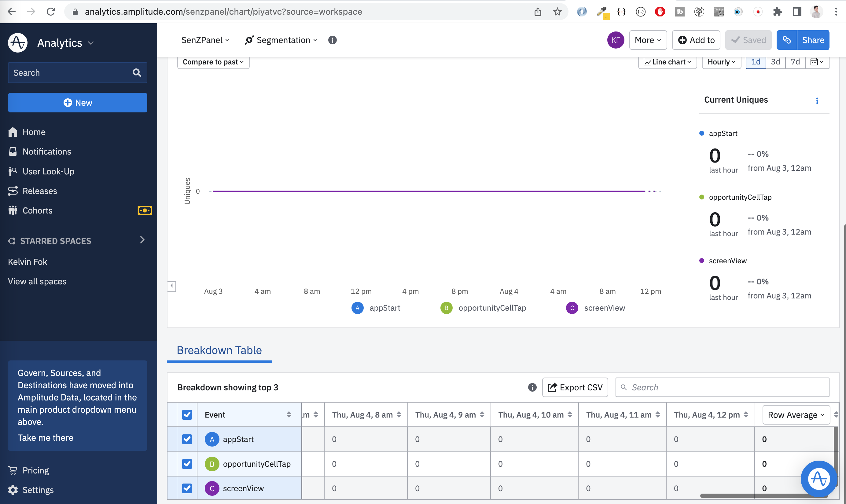
Task: Uncheck the appStart row checkbox
Action: point(187,439)
